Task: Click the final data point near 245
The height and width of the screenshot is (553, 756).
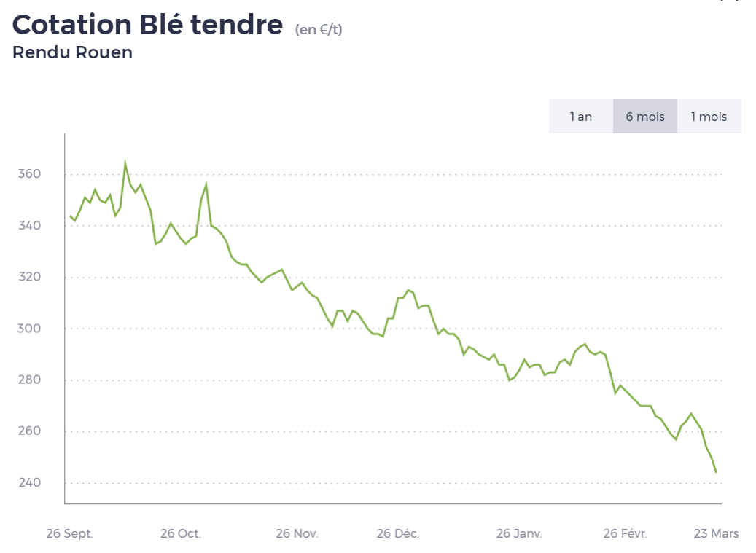Action: point(715,471)
